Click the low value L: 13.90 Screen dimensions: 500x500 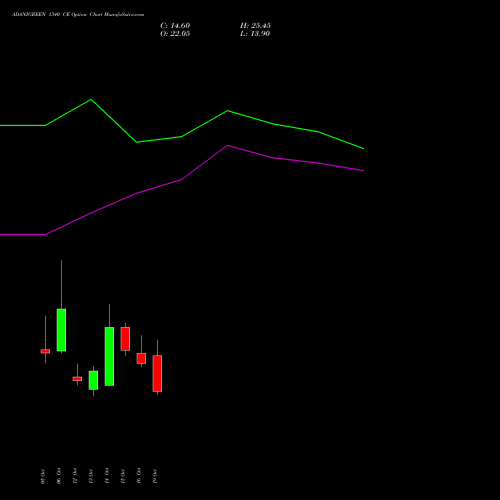click(x=255, y=34)
